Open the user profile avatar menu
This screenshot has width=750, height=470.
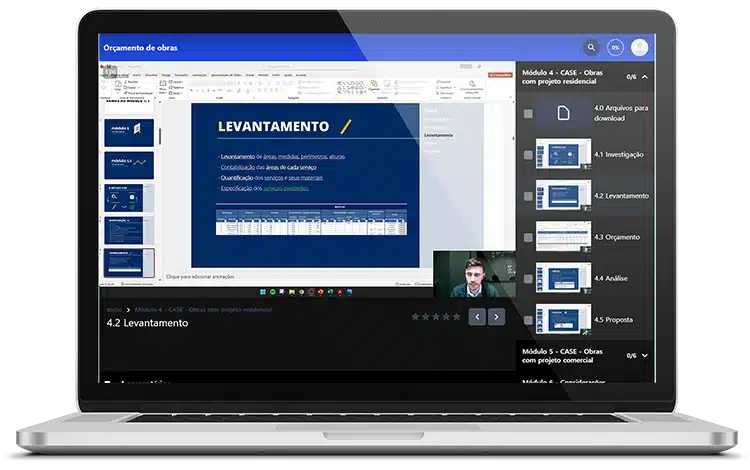[640, 47]
